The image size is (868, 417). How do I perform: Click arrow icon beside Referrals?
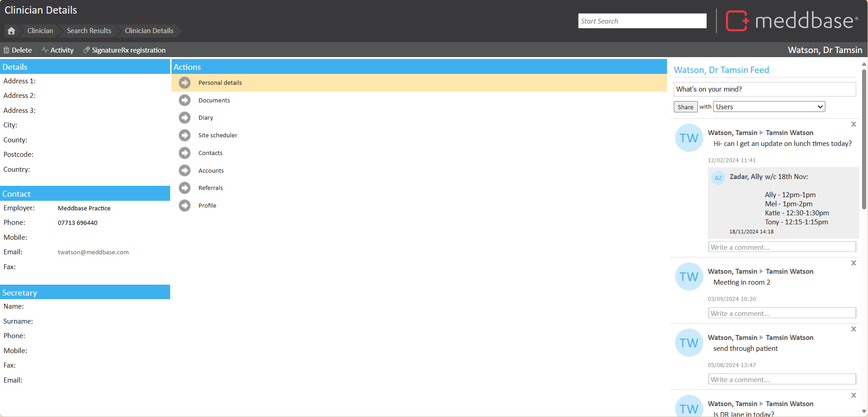coord(185,188)
